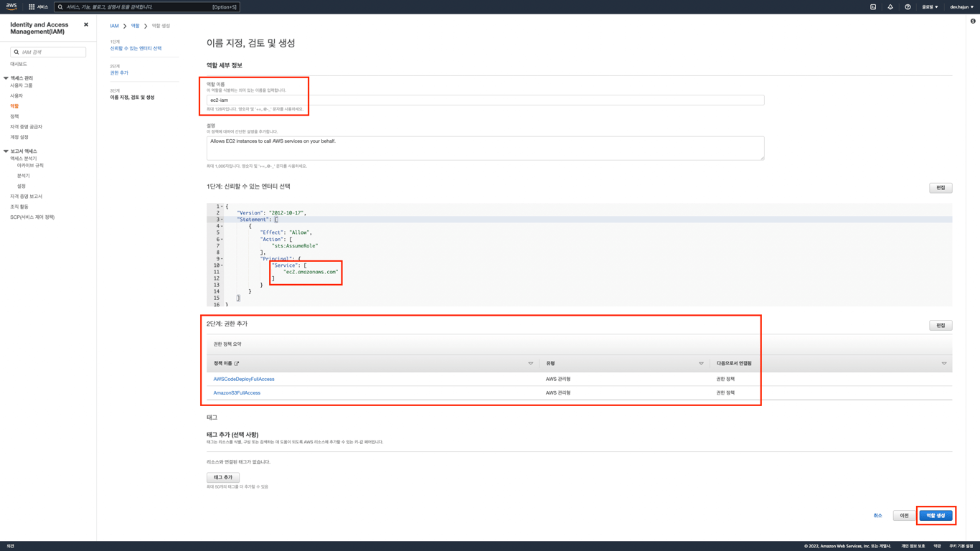Click the IAM breadcrumb link
Image resolution: width=980 pixels, height=551 pixels.
coord(114,26)
